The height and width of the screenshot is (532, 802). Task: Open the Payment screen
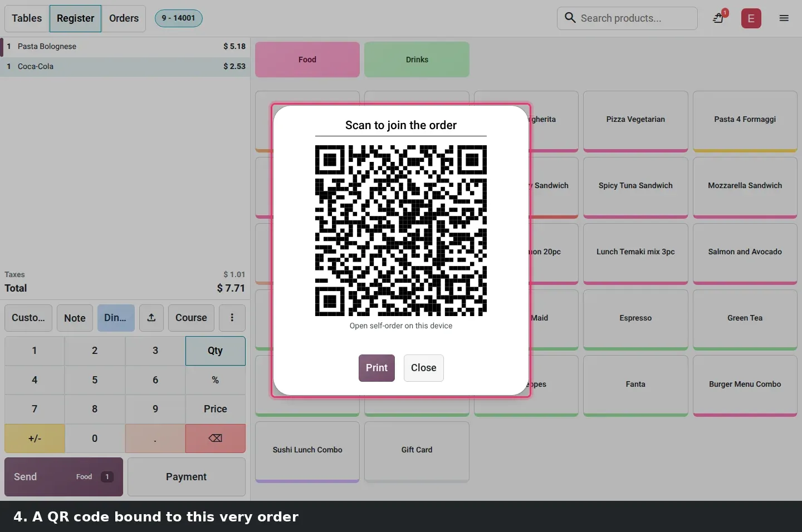[x=187, y=477]
